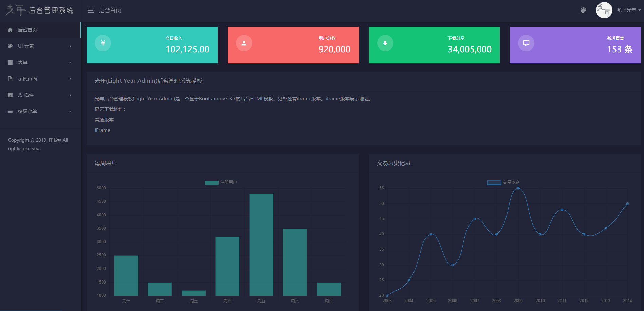Click the yen icon on 今日收入 card
This screenshot has height=311, width=644.
103,43
